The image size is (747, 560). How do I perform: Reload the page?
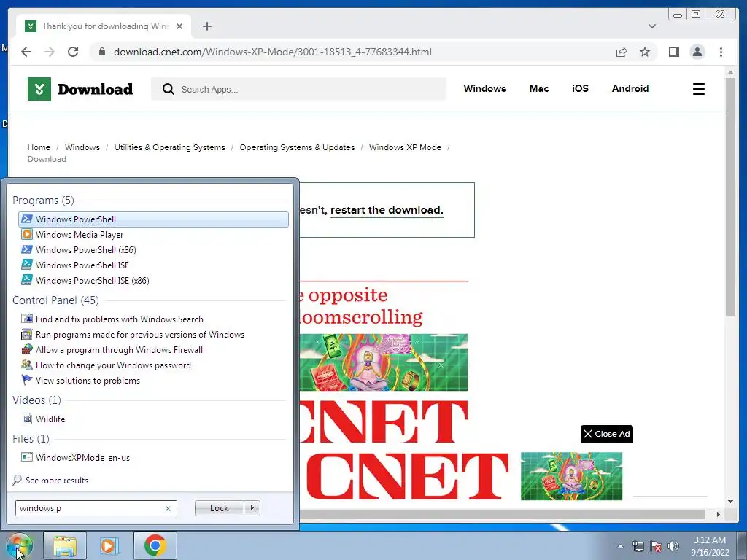tap(73, 52)
